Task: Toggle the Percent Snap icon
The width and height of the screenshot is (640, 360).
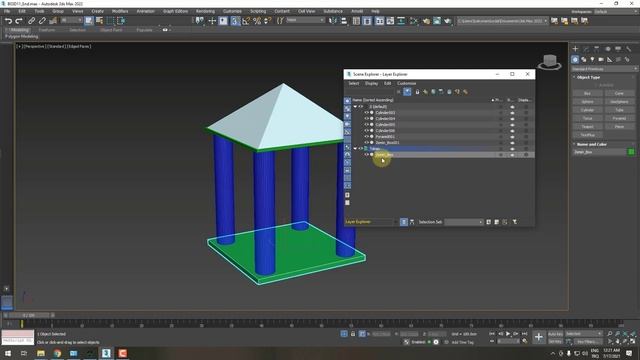Action: [x=257, y=21]
